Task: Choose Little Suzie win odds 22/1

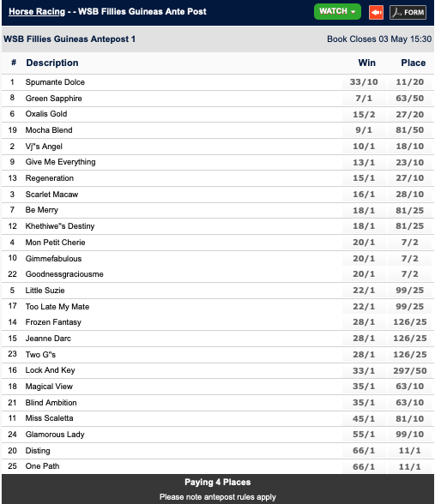Action: pyautogui.click(x=364, y=291)
